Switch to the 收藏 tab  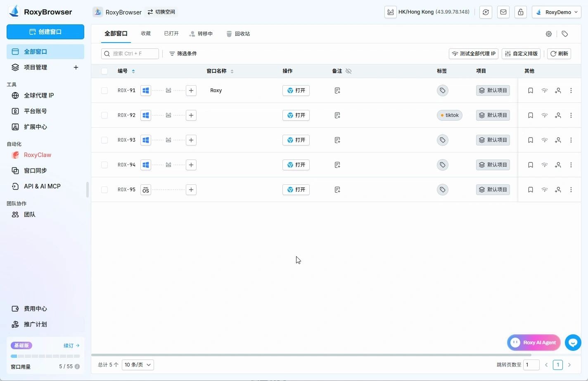click(146, 34)
